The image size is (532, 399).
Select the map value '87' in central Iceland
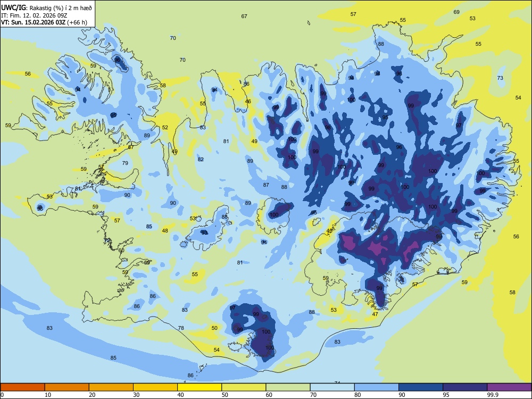pyautogui.click(x=266, y=185)
